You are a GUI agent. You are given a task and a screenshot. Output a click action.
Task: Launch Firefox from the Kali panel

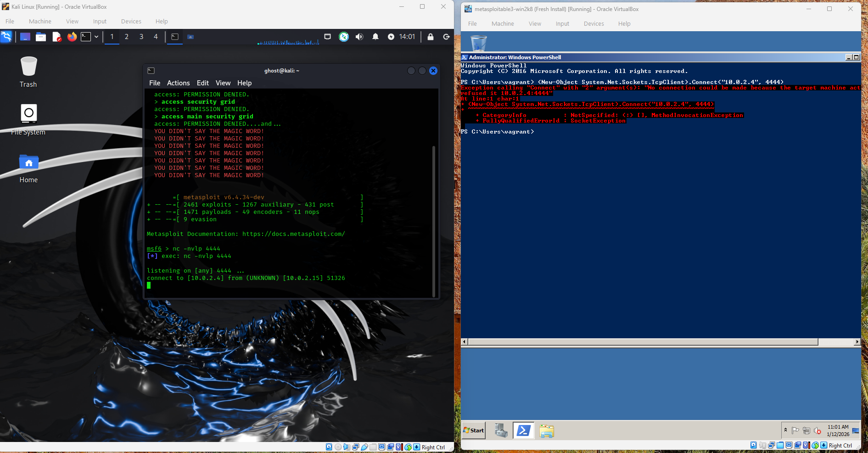pyautogui.click(x=72, y=37)
